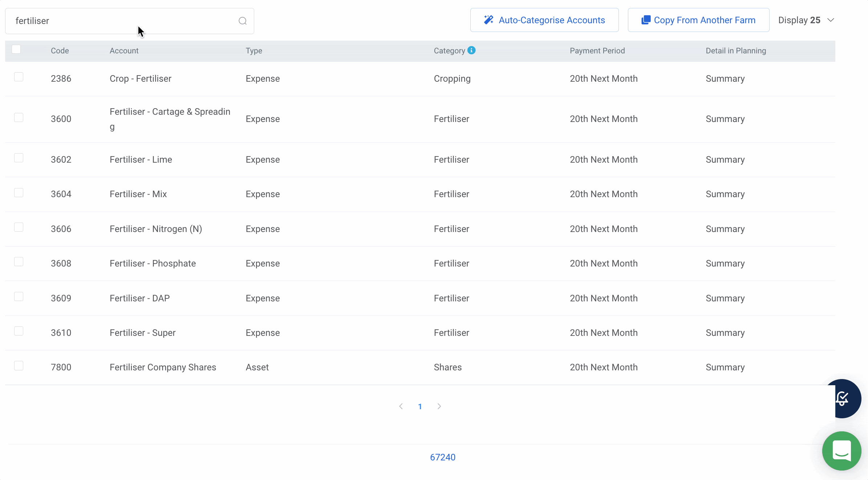The image size is (868, 480).
Task: Click code 3609 cell
Action: coord(61,298)
